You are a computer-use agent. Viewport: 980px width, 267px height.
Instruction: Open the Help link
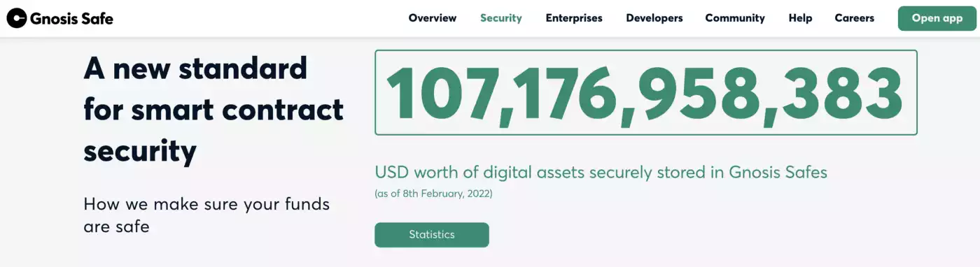pyautogui.click(x=800, y=18)
